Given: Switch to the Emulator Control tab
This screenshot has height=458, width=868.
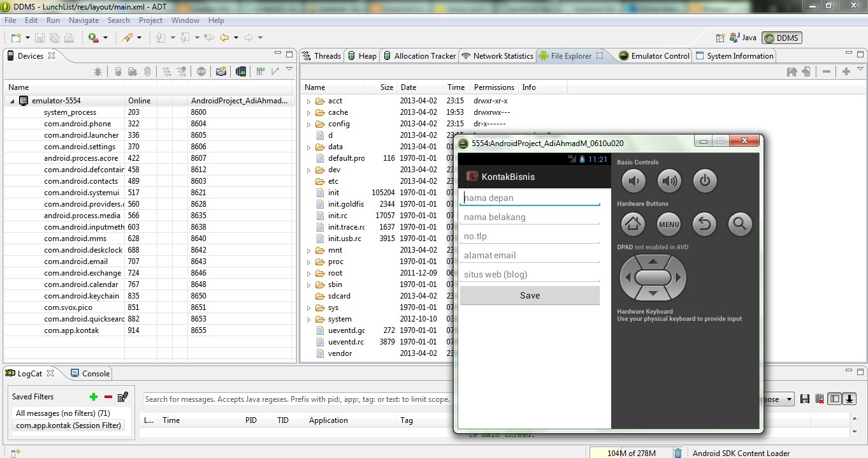Looking at the screenshot, I should (654, 56).
